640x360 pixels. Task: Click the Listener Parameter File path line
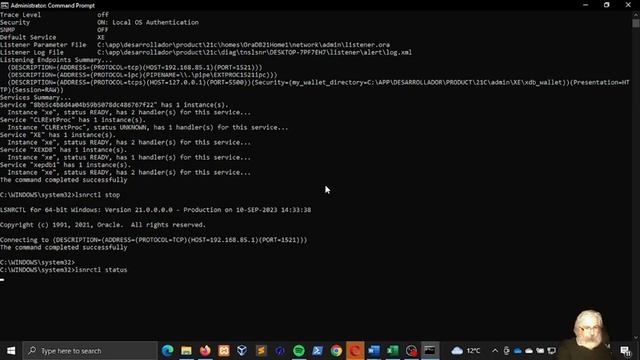tap(195, 45)
